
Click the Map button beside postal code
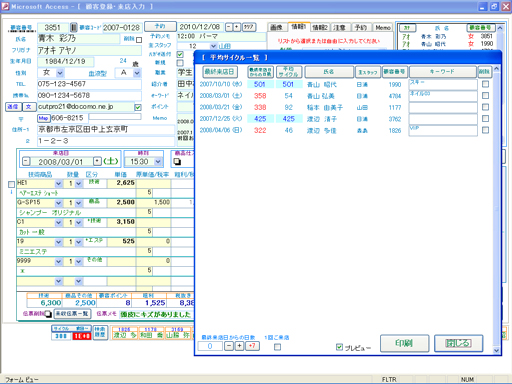[x=44, y=118]
